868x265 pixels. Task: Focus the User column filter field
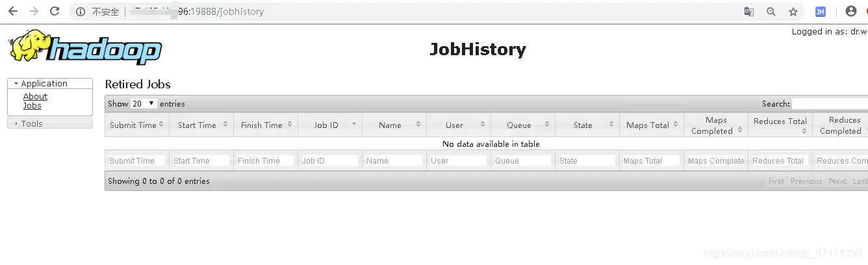[x=457, y=160]
